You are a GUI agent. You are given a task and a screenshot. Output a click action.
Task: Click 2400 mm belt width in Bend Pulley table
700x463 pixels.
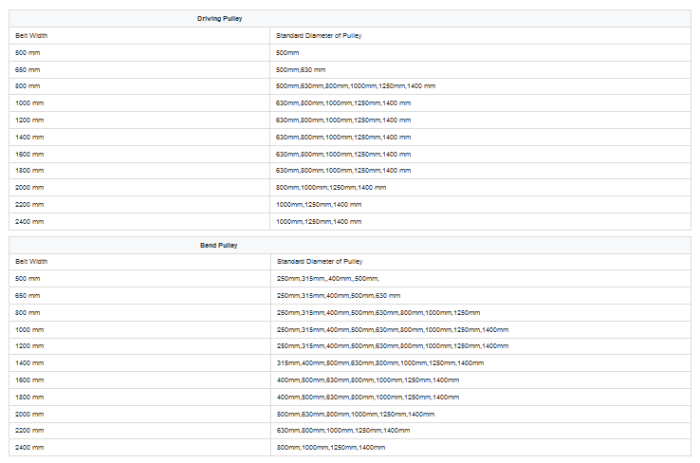(30, 447)
